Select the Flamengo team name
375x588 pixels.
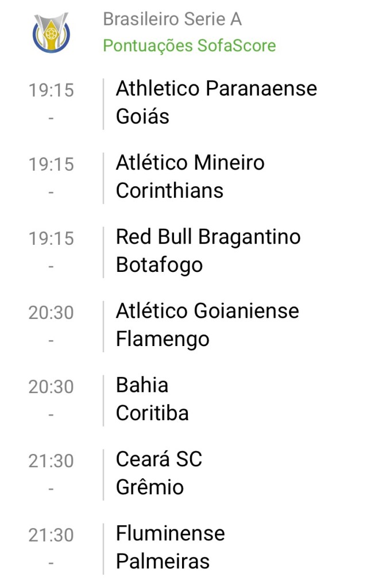[x=163, y=339]
